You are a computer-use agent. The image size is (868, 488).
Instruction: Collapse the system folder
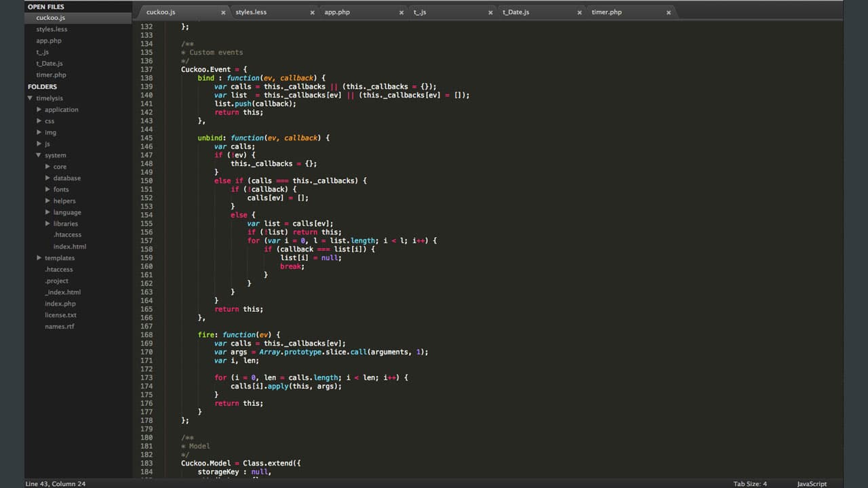pyautogui.click(x=39, y=155)
